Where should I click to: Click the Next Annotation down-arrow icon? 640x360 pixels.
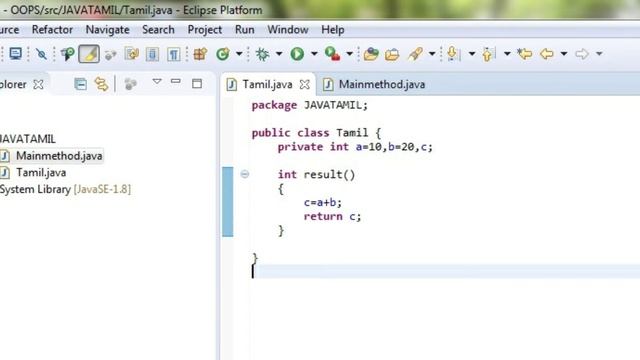pyautogui.click(x=453, y=54)
